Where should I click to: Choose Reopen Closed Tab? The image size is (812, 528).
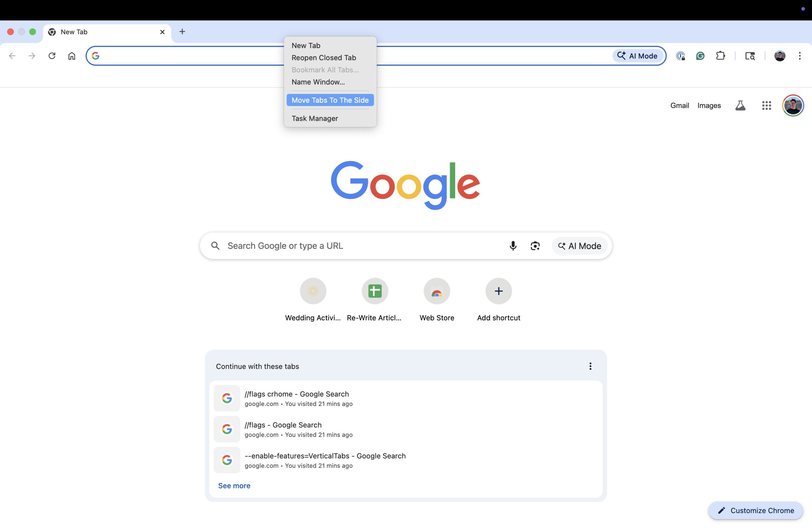click(x=324, y=58)
